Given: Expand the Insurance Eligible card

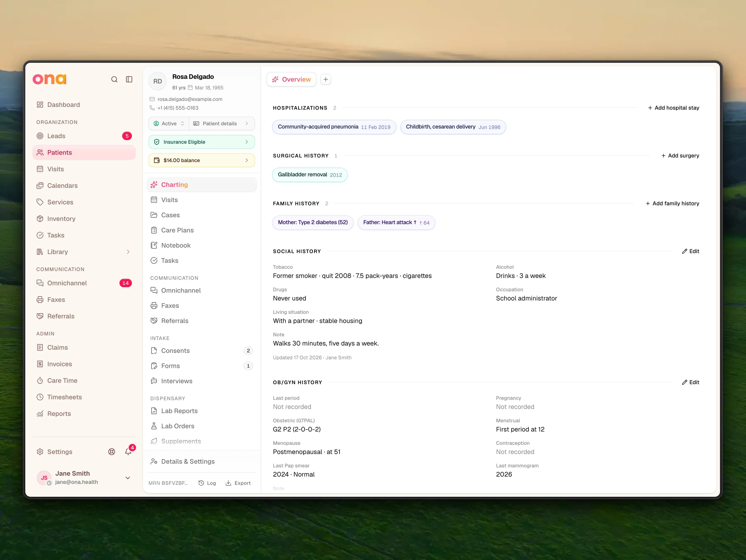Looking at the screenshot, I should click(x=202, y=142).
